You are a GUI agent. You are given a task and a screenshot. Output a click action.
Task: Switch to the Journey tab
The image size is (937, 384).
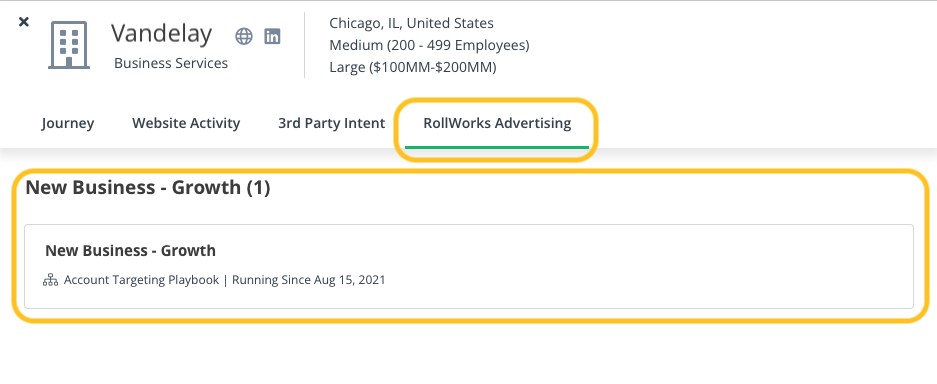pos(68,123)
